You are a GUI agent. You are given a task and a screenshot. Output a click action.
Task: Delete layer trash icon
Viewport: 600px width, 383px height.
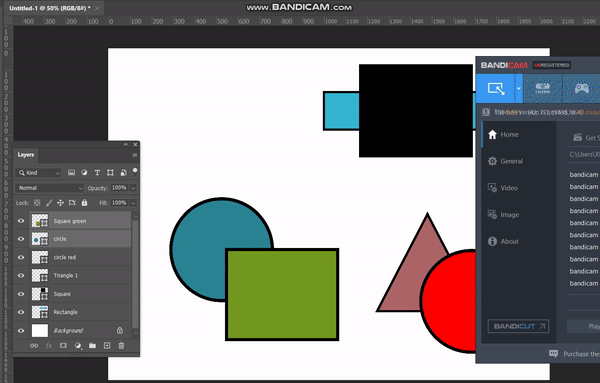point(121,346)
